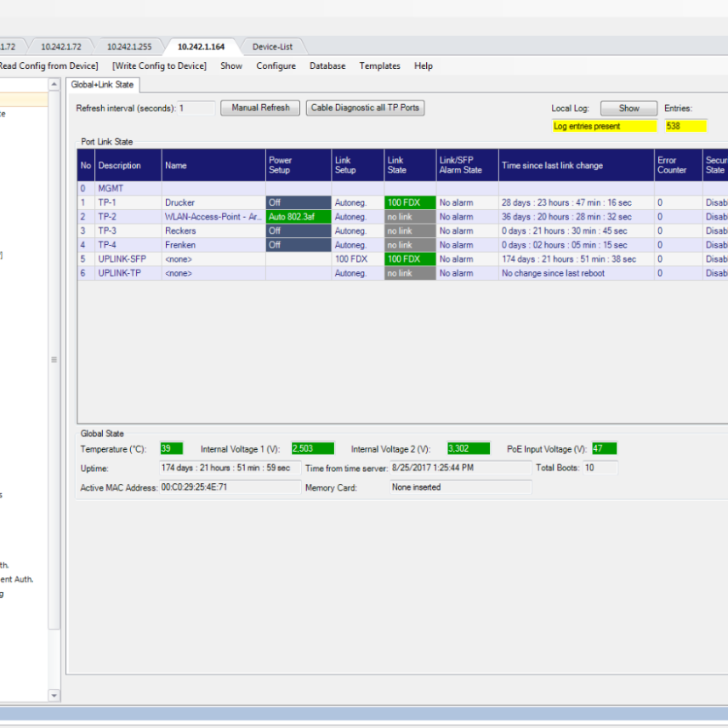Viewport: 728px width, 728px height.
Task: Open the Show menu
Action: coord(231,66)
